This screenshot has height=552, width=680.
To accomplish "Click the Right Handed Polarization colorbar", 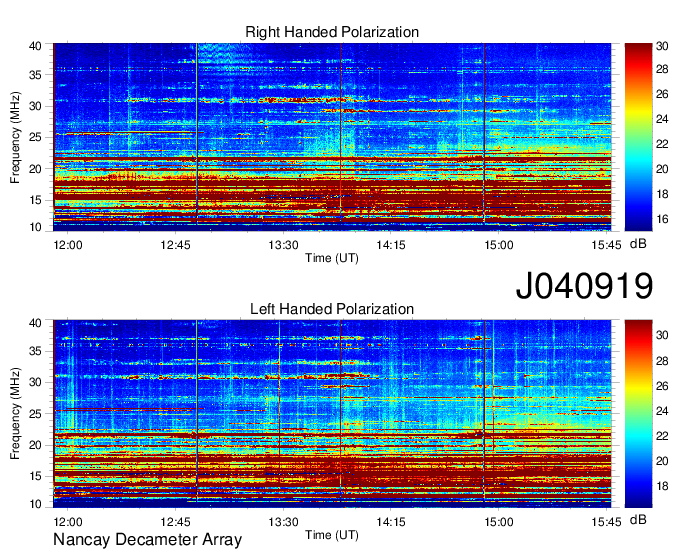I will pyautogui.click(x=638, y=137).
